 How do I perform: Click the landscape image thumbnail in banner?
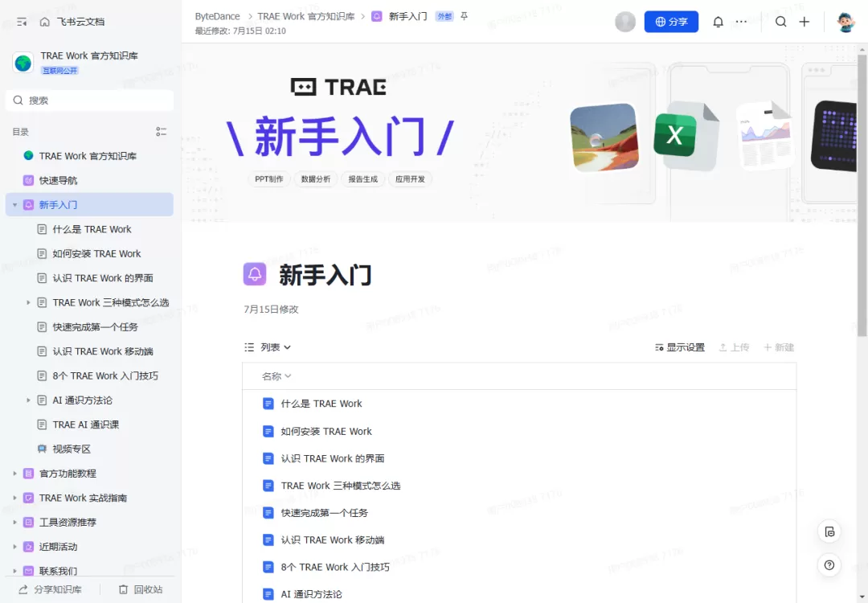pos(604,137)
